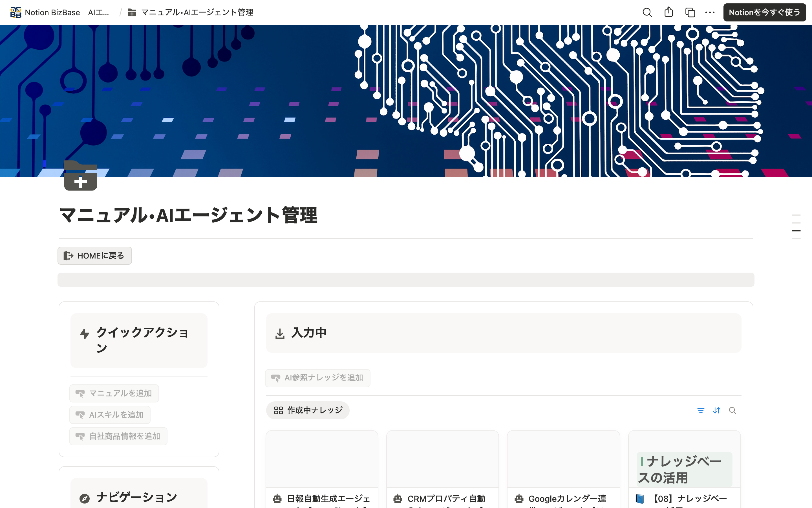Open the CRMプロパティ自動 card

point(443,469)
